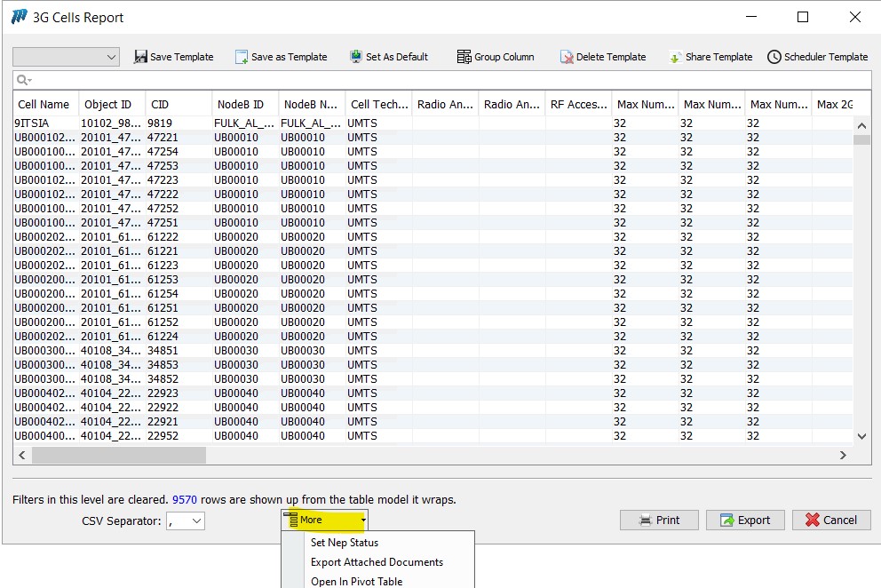Click the search magnifier icon
The height and width of the screenshot is (588, 881).
click(x=23, y=80)
